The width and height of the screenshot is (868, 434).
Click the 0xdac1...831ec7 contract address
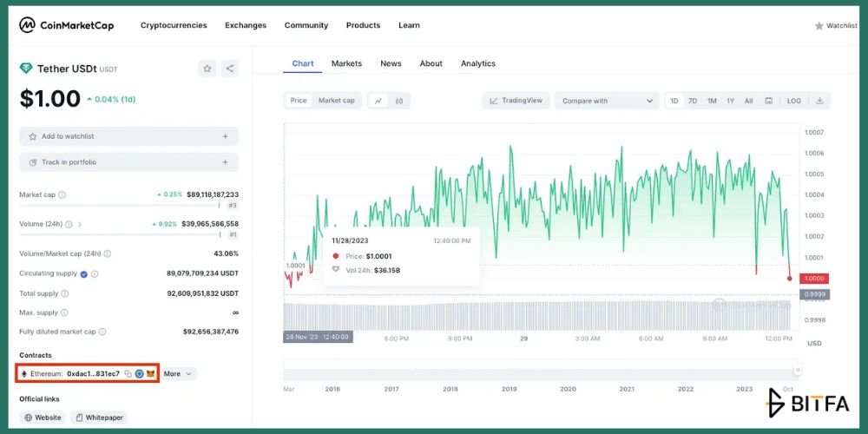(x=93, y=373)
